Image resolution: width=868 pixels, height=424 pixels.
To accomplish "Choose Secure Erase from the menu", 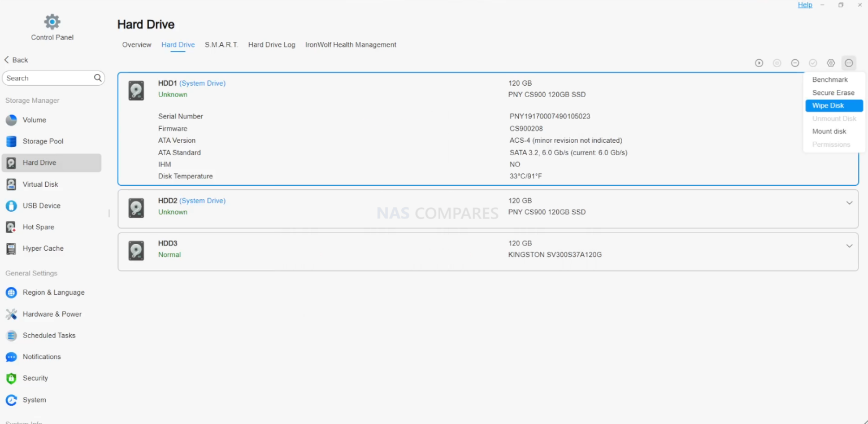I will tap(833, 93).
